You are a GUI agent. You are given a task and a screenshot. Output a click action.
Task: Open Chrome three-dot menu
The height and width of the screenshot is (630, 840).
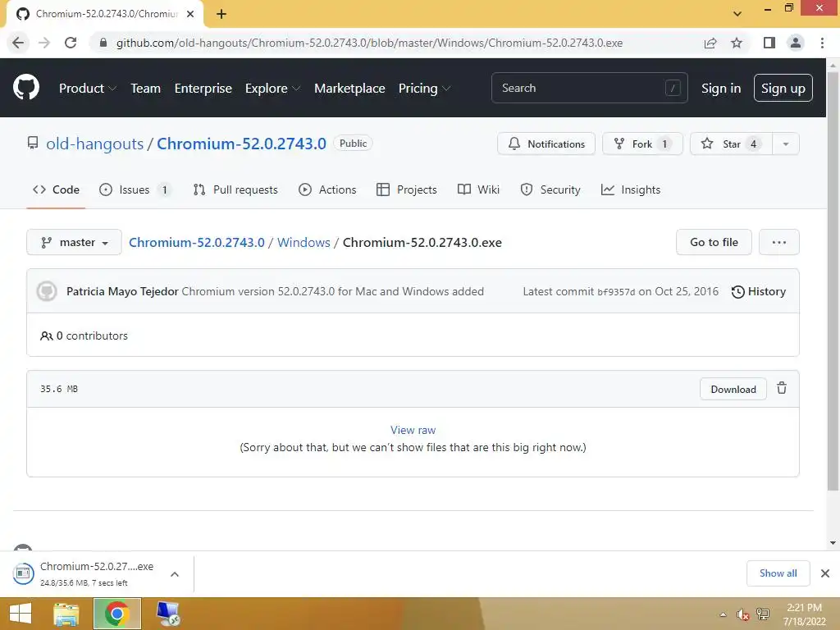pos(822,43)
